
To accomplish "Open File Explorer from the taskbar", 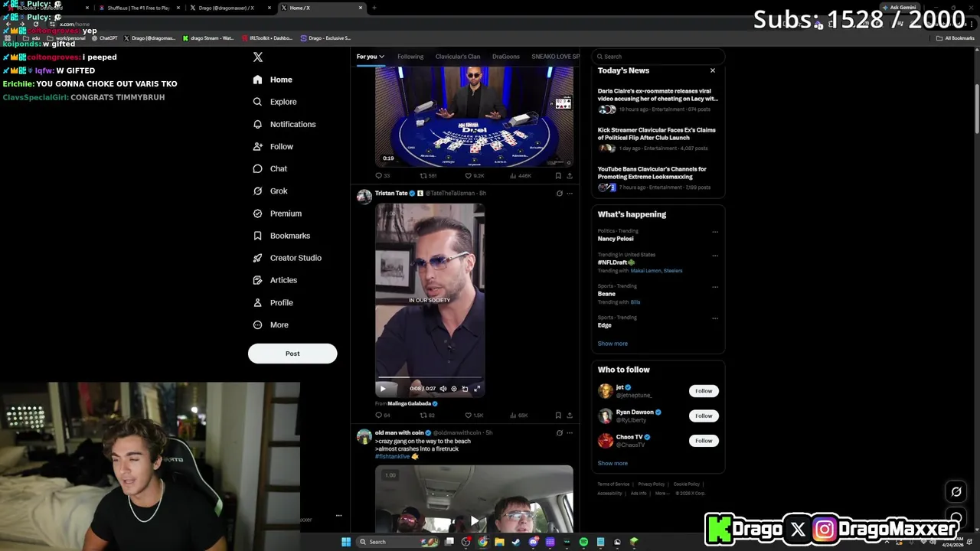I will (499, 542).
